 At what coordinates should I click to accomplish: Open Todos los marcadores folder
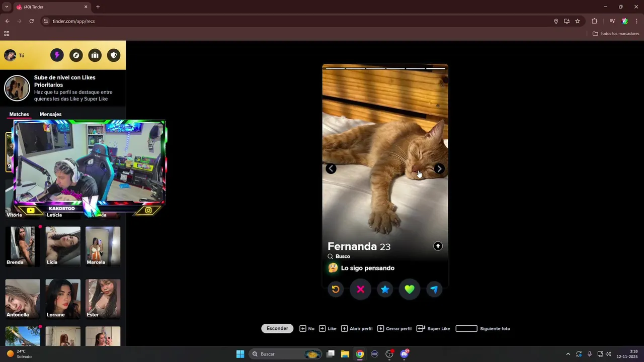616,34
